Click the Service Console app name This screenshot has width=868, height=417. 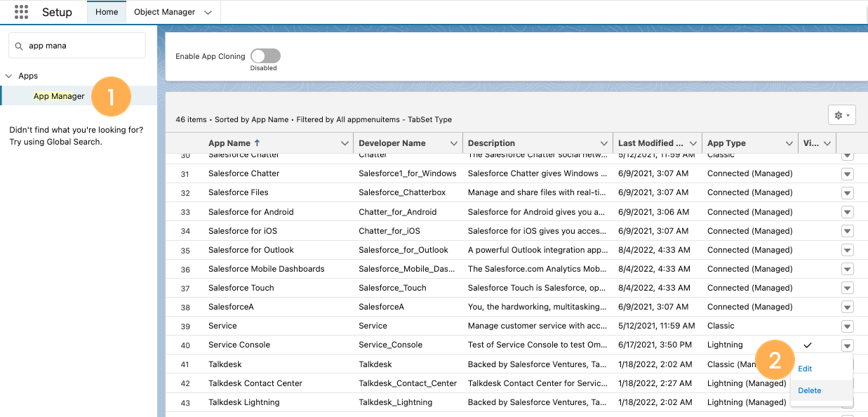[239, 345]
